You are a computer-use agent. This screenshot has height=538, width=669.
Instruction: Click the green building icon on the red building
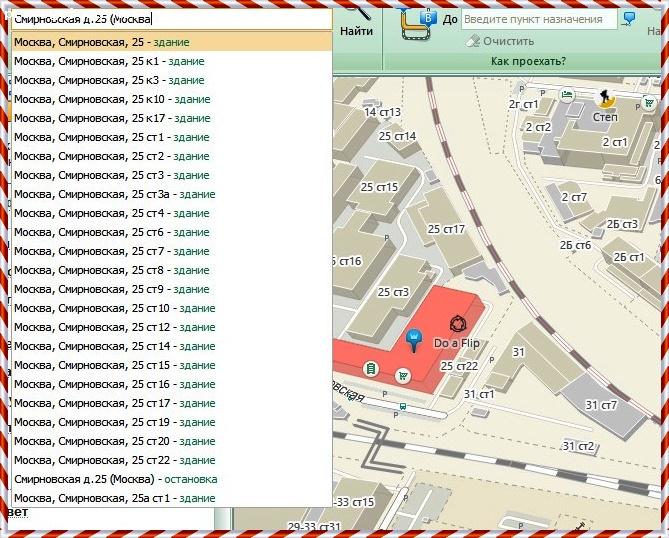click(370, 369)
